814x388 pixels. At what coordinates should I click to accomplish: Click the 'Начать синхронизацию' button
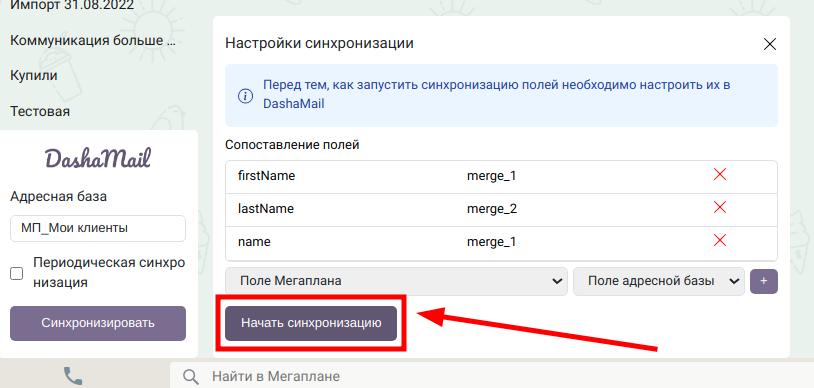click(311, 323)
